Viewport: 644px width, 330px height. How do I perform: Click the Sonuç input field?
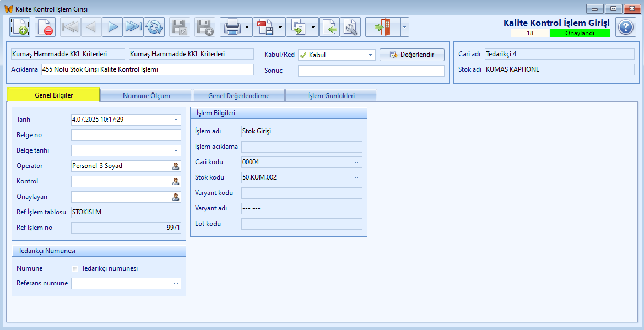[371, 71]
